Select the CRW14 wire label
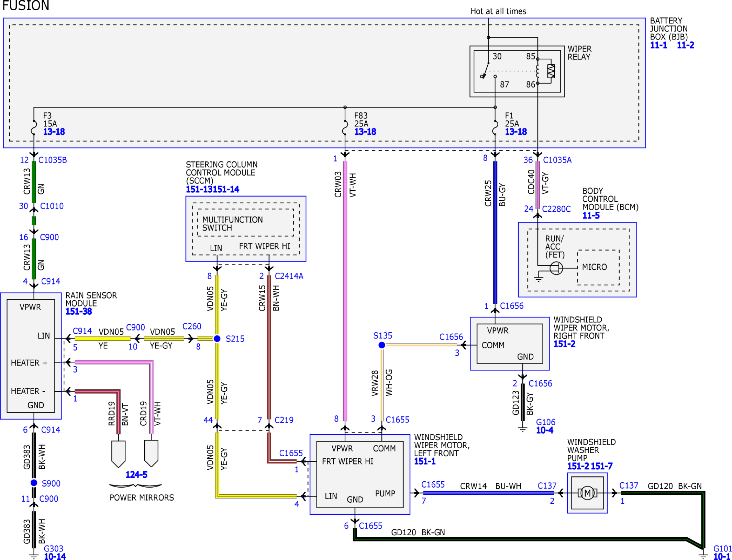 [474, 486]
